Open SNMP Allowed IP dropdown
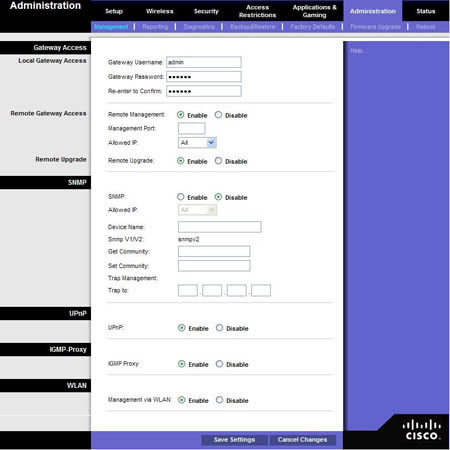The width and height of the screenshot is (450, 450). click(x=197, y=210)
